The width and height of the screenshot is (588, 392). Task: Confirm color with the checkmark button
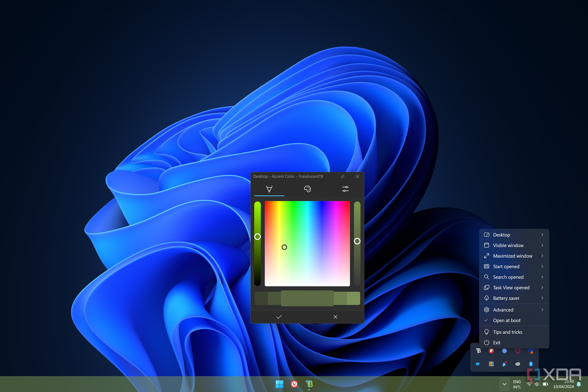(279, 317)
